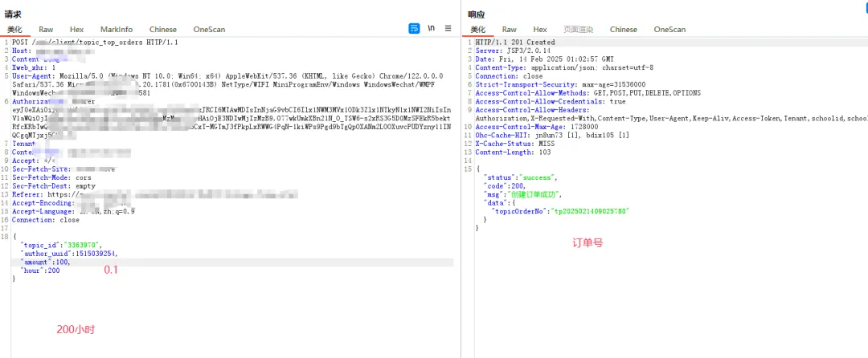Switch response view to Raw tab
868x358 pixels.
(x=510, y=29)
